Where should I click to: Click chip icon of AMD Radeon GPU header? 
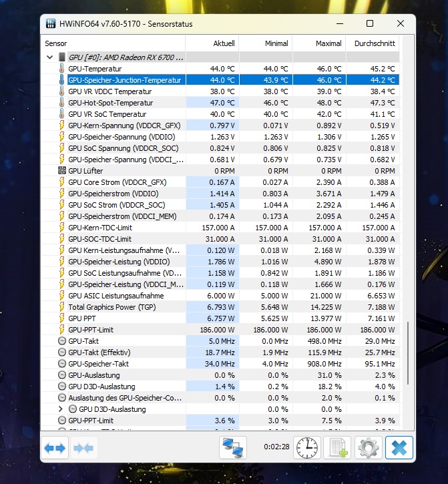pyautogui.click(x=62, y=57)
